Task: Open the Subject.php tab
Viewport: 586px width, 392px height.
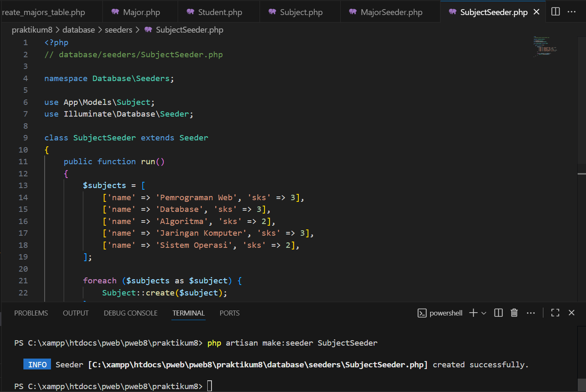Action: coord(300,12)
